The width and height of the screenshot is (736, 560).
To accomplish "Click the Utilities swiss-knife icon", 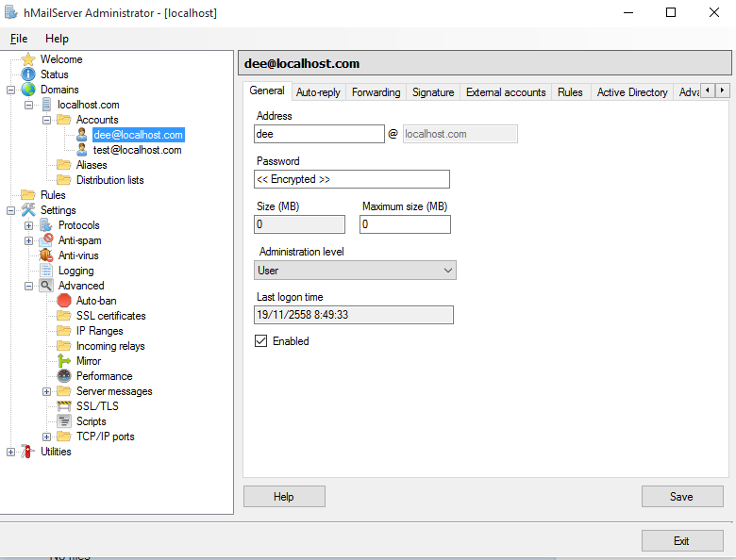I will click(x=28, y=452).
